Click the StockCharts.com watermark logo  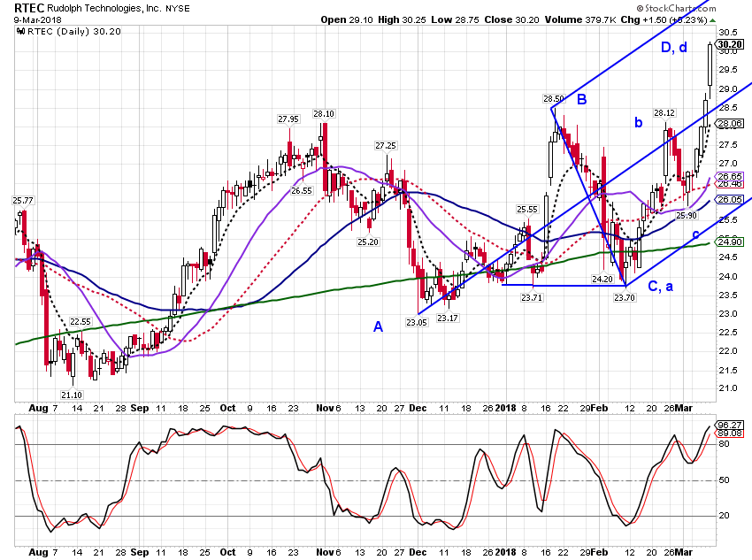pyautogui.click(x=676, y=8)
